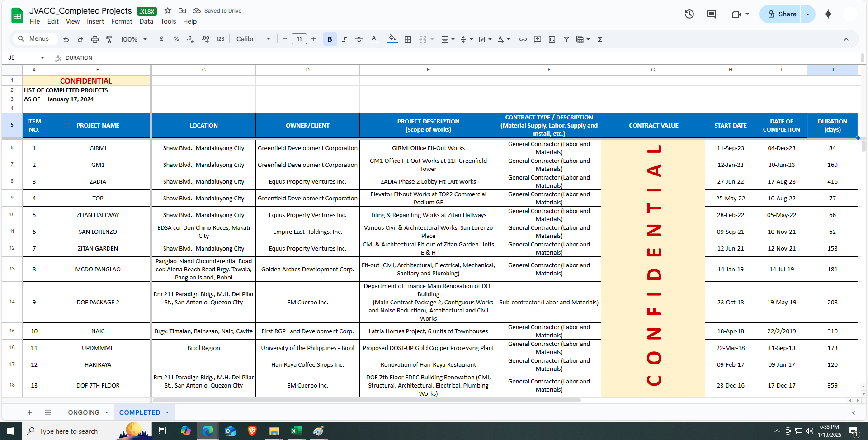Screen dimensions: 868x440
Task: Open the fill color picker
Action: pyautogui.click(x=392, y=39)
